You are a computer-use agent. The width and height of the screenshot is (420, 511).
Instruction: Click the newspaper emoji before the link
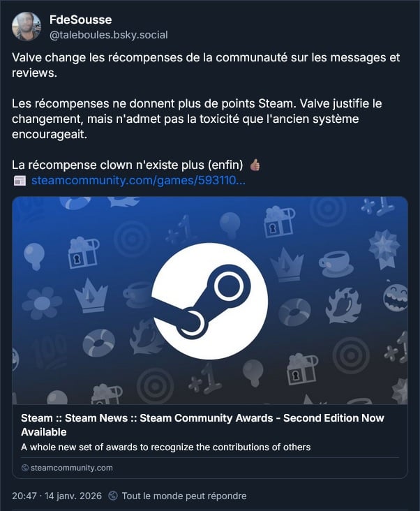pyautogui.click(x=20, y=181)
